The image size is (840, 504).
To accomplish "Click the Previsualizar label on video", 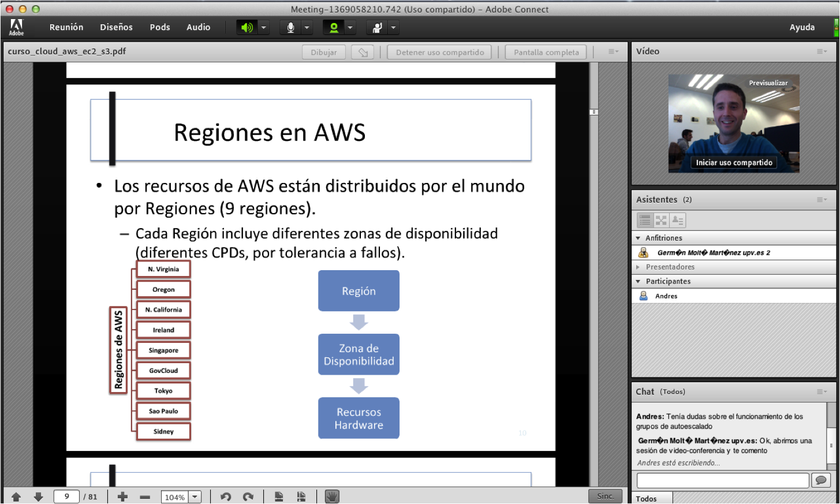I will tap(768, 83).
